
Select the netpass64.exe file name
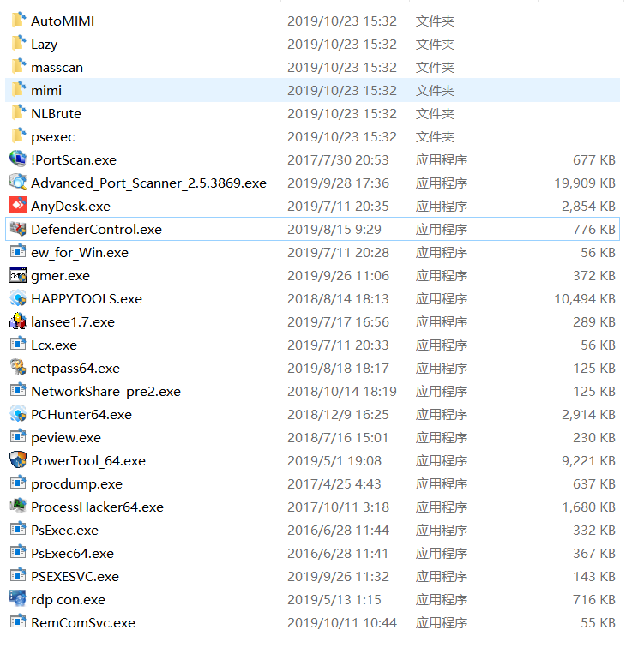75,369
